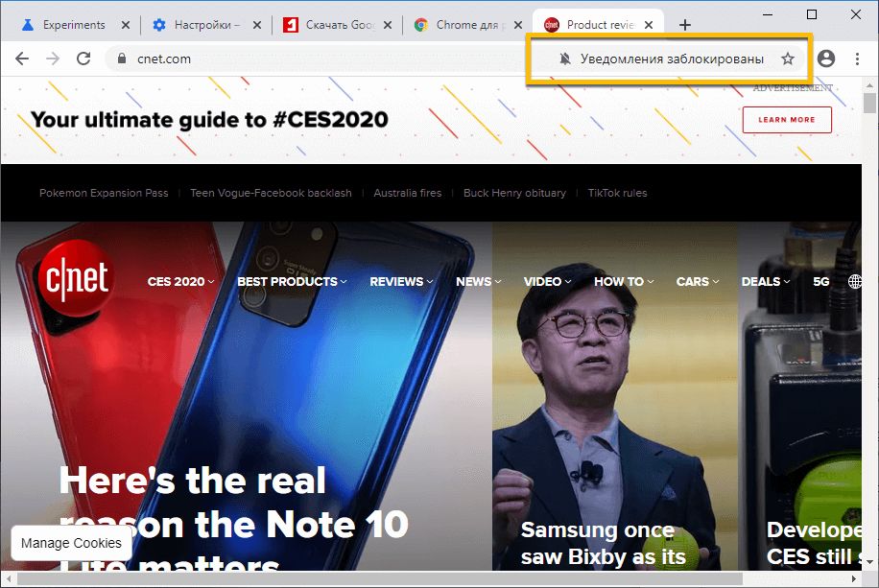Open Buck Henry obituary link
Screen dimensions: 879x588
514,193
